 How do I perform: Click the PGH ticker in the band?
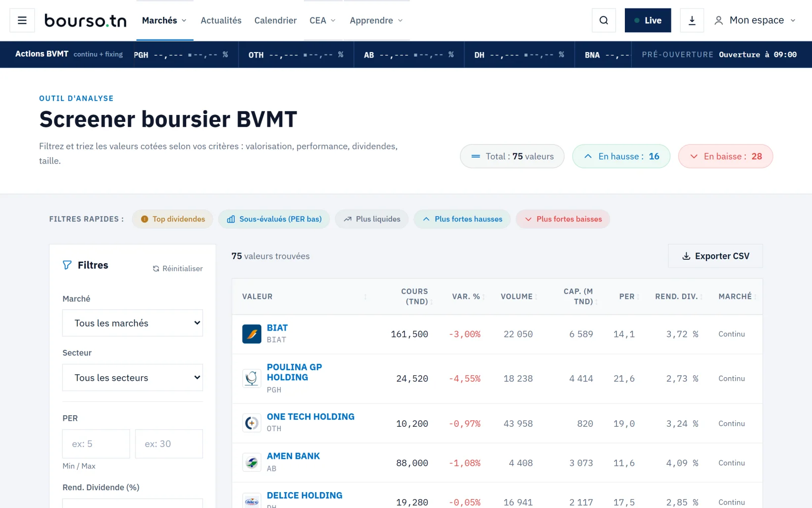(x=181, y=55)
